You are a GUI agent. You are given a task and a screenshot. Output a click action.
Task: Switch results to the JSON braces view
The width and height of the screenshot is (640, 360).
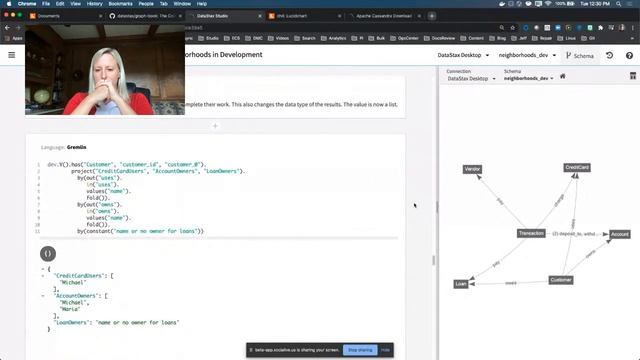click(x=48, y=253)
